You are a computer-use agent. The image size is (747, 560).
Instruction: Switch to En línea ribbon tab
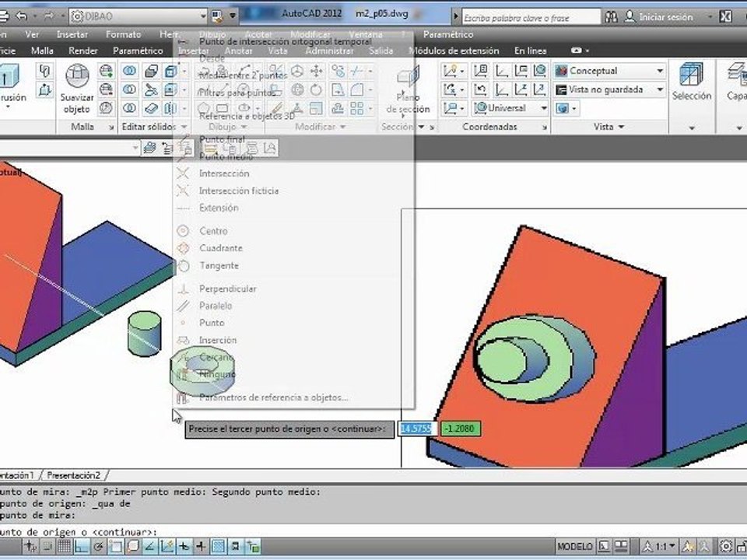(x=530, y=51)
